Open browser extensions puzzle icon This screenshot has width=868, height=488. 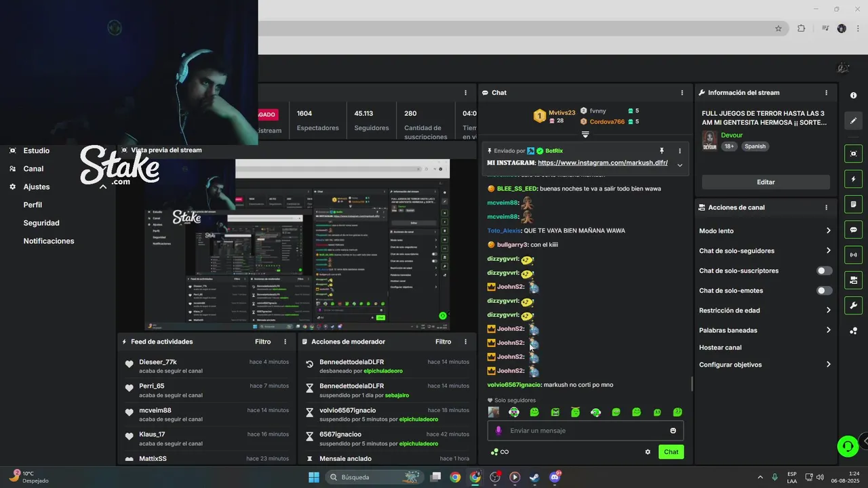(801, 28)
